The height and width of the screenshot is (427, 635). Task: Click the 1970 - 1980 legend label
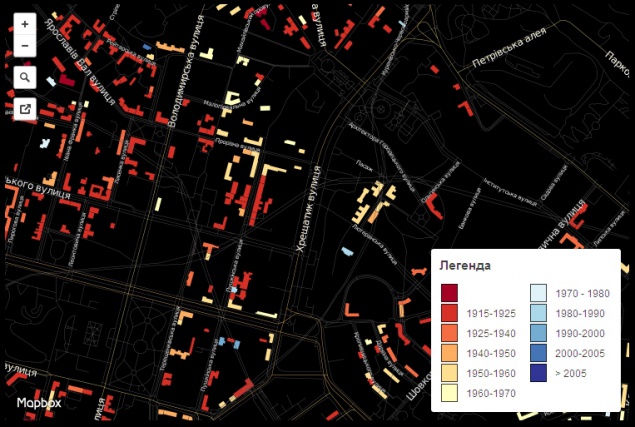[582, 293]
